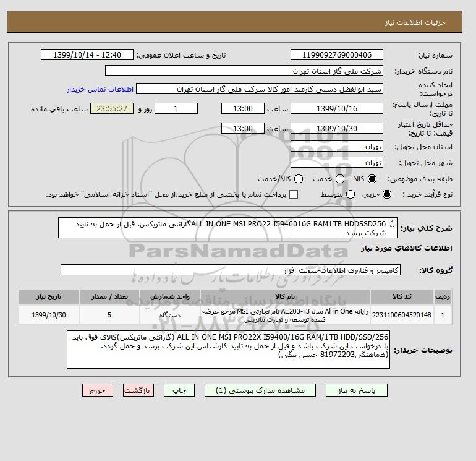This screenshot has width=476, height=461.
Task: Select the 'جزیی' purchase type radio
Action: pyautogui.click(x=387, y=194)
